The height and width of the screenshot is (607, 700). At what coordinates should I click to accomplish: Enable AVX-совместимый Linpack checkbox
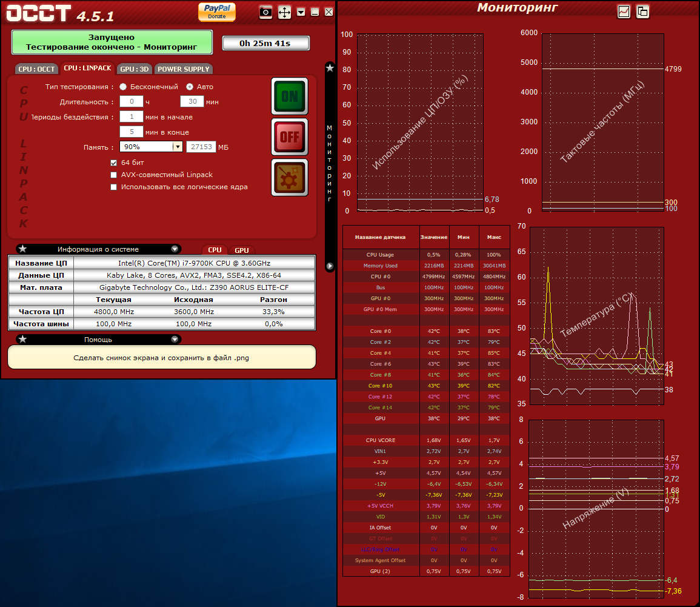[113, 175]
